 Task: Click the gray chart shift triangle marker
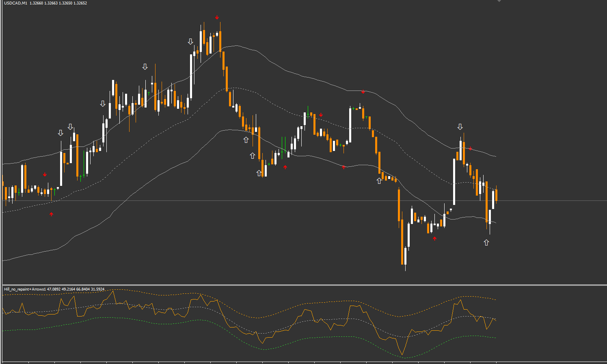point(499,1)
